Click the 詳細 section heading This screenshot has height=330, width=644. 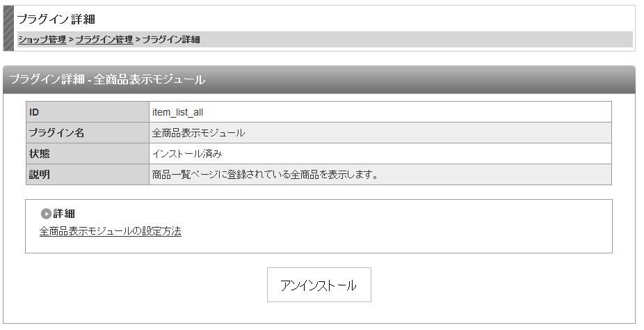(64, 214)
